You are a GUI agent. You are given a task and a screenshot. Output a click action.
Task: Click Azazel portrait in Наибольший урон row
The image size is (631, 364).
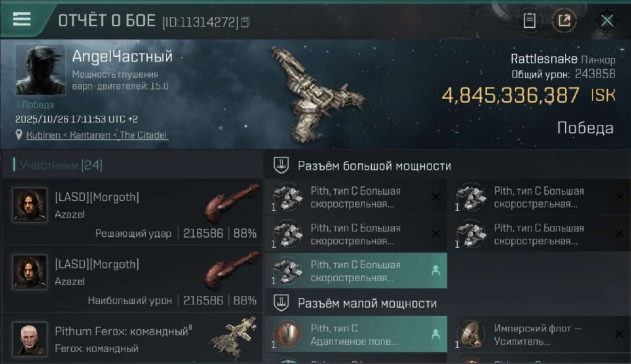coord(30,272)
